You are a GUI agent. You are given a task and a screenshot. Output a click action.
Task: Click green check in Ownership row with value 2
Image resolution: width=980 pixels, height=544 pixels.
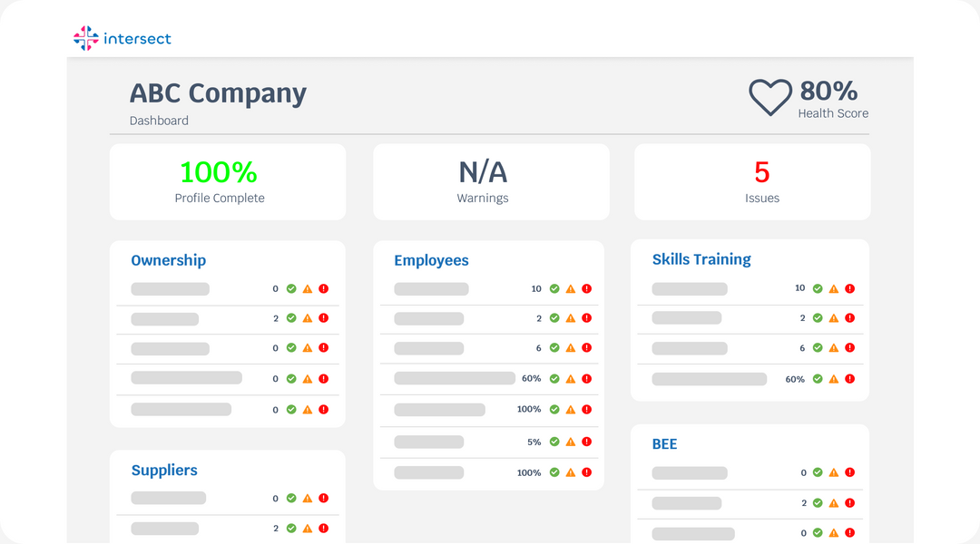291,318
